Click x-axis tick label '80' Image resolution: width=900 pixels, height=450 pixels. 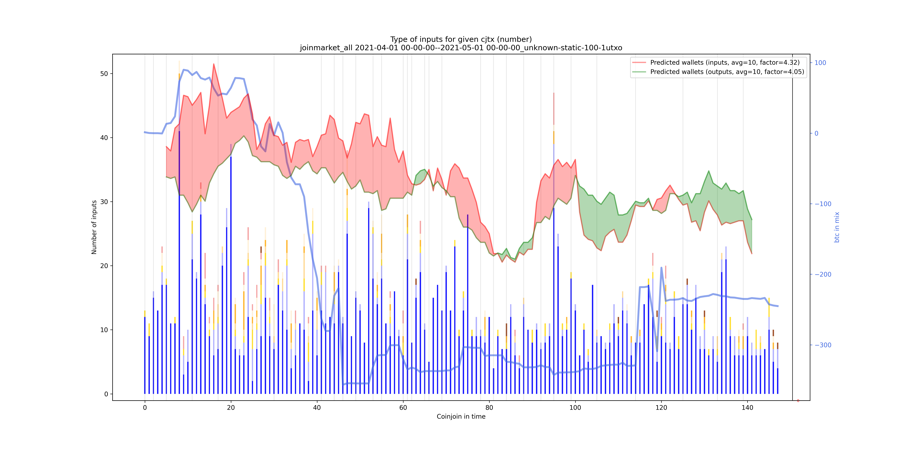pyautogui.click(x=489, y=408)
